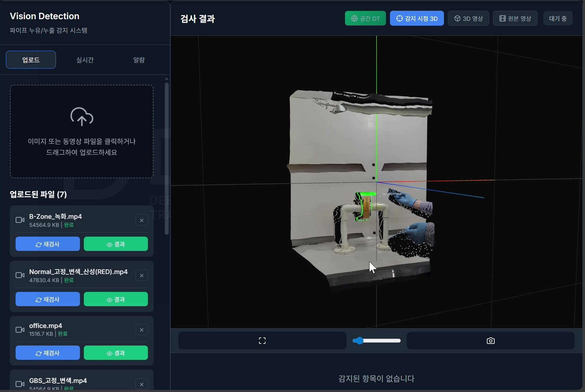Capture a snapshot with the camera icon
Image resolution: width=585 pixels, height=392 pixels.
pos(491,341)
